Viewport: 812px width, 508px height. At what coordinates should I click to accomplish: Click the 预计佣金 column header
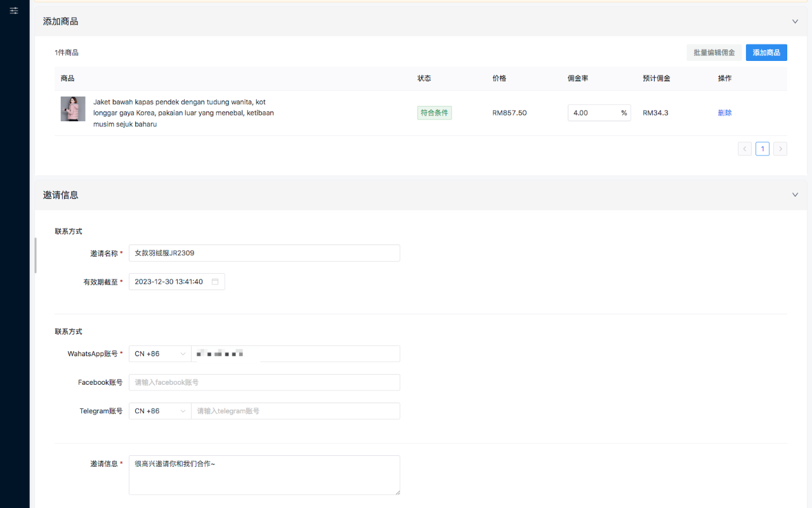pos(657,79)
